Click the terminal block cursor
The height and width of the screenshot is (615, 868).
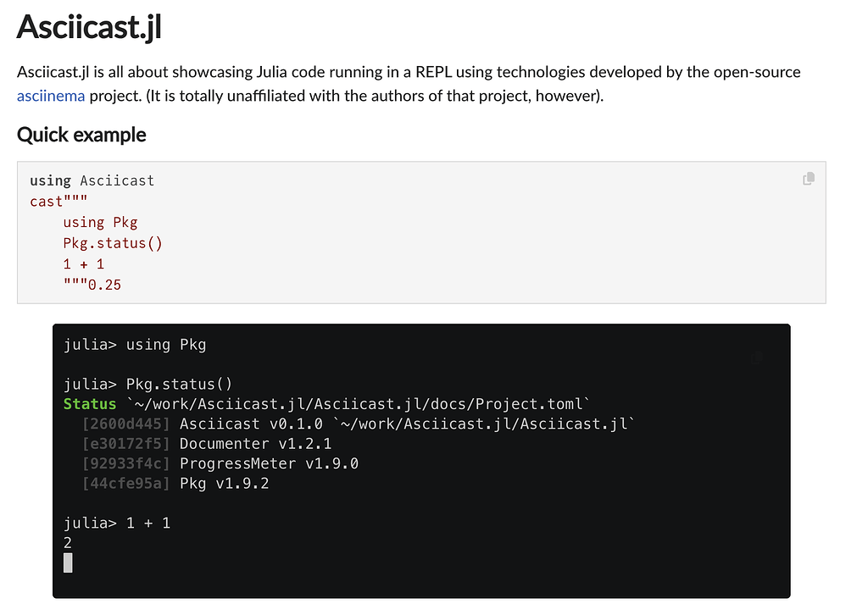[x=68, y=562]
